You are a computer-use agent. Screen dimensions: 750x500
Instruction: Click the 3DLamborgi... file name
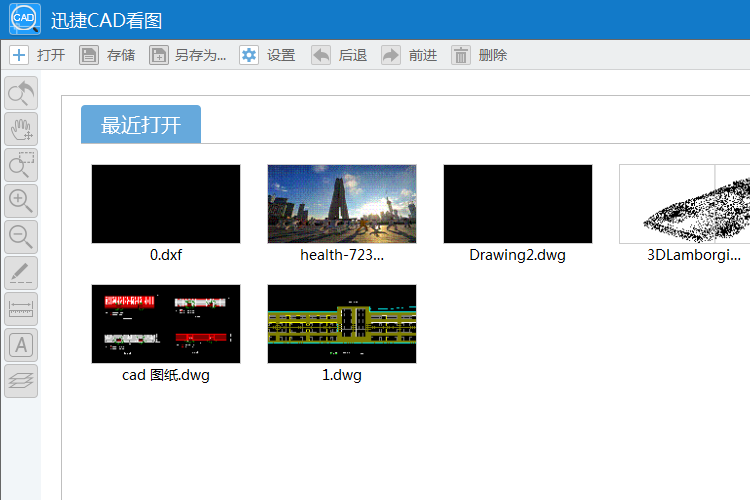(x=694, y=255)
